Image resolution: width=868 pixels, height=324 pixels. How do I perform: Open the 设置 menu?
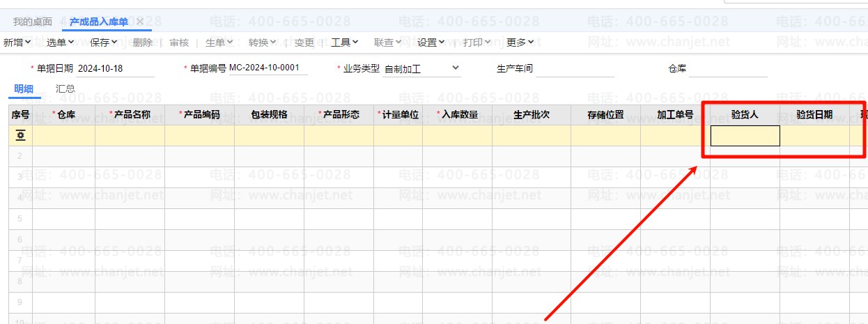tap(431, 43)
